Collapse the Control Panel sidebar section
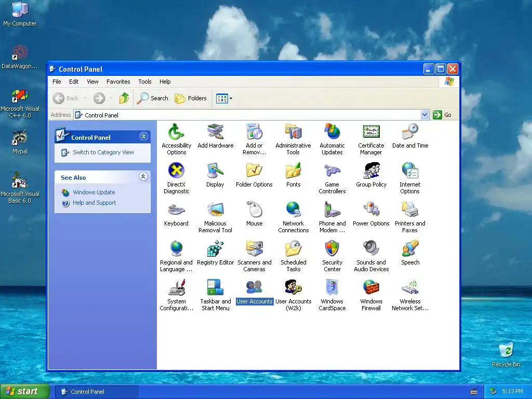This screenshot has width=532, height=399. (x=143, y=137)
